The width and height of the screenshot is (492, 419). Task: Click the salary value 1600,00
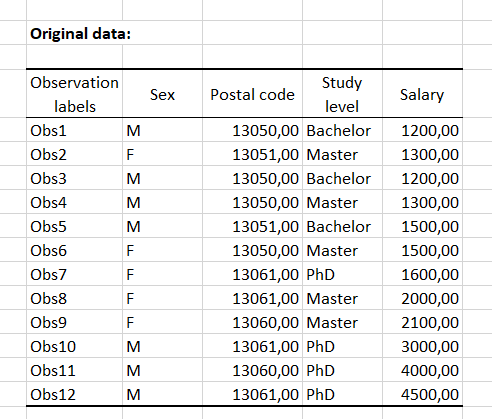click(422, 274)
